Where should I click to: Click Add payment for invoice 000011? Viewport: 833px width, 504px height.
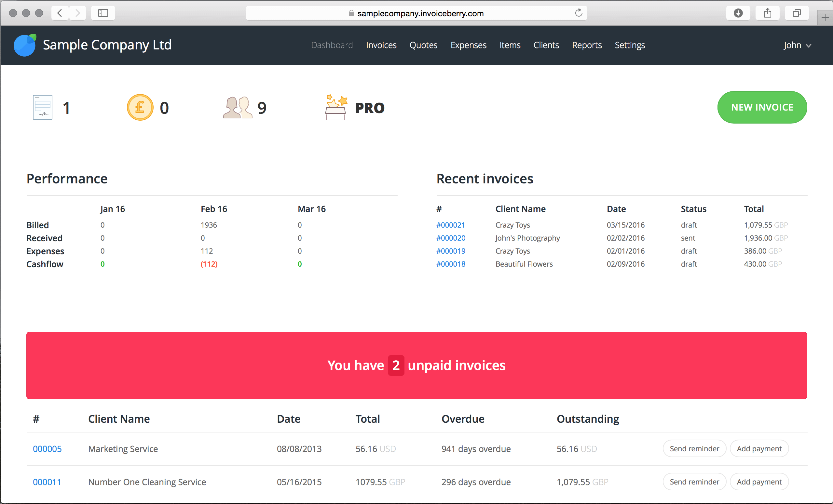click(x=759, y=482)
